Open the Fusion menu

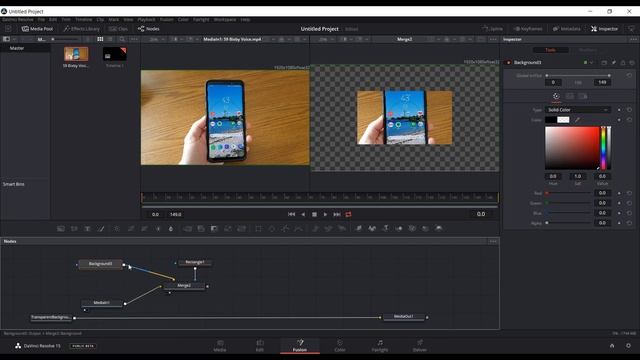pyautogui.click(x=167, y=20)
